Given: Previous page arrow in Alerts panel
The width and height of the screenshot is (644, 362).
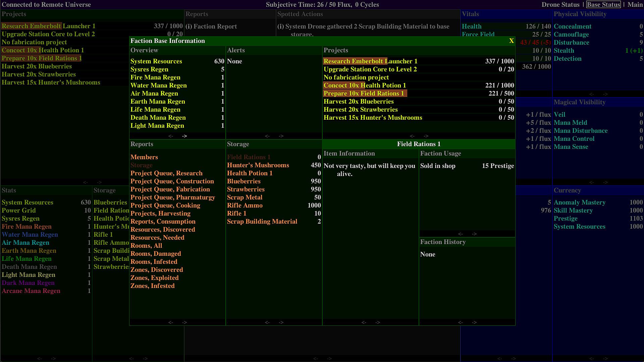Looking at the screenshot, I should pos(267,136).
